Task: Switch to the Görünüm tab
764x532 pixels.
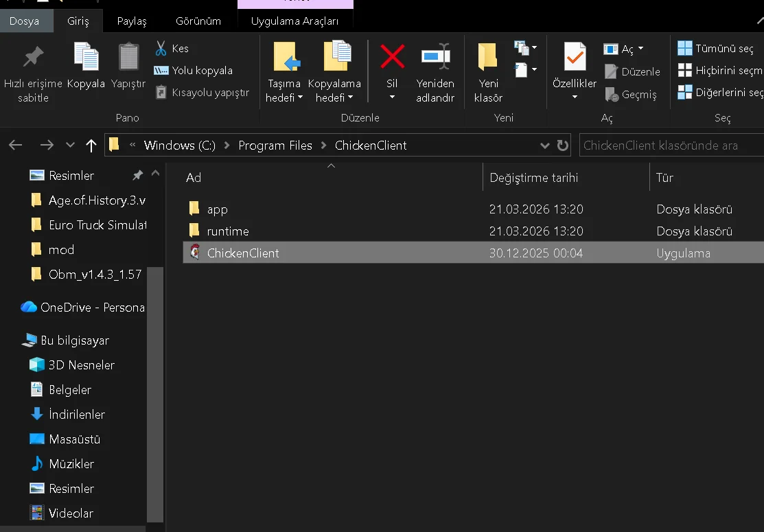Action: pos(198,21)
